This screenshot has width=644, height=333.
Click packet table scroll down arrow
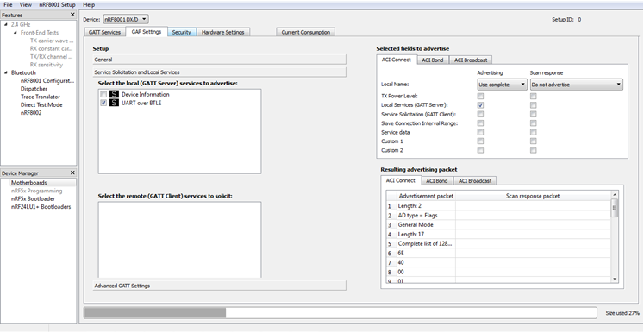(615, 279)
